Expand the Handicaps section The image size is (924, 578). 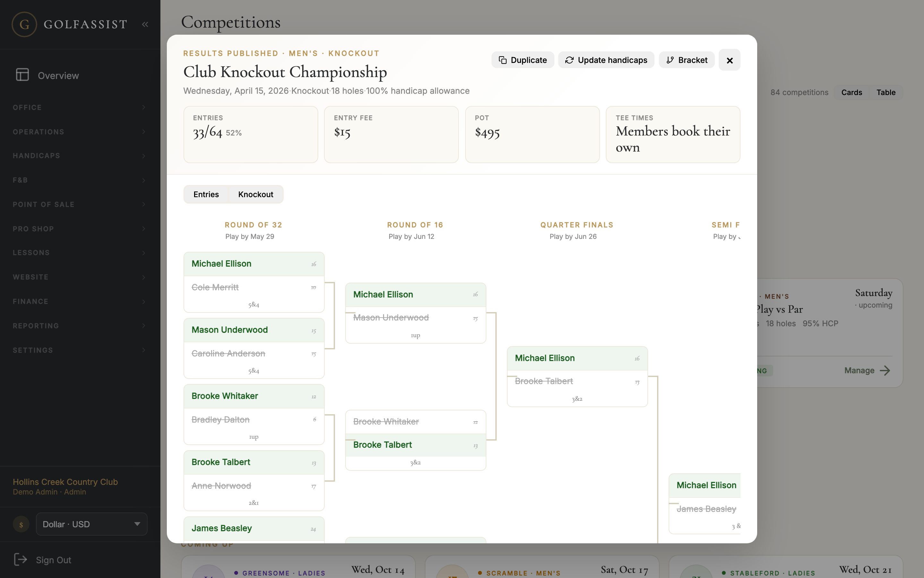80,156
